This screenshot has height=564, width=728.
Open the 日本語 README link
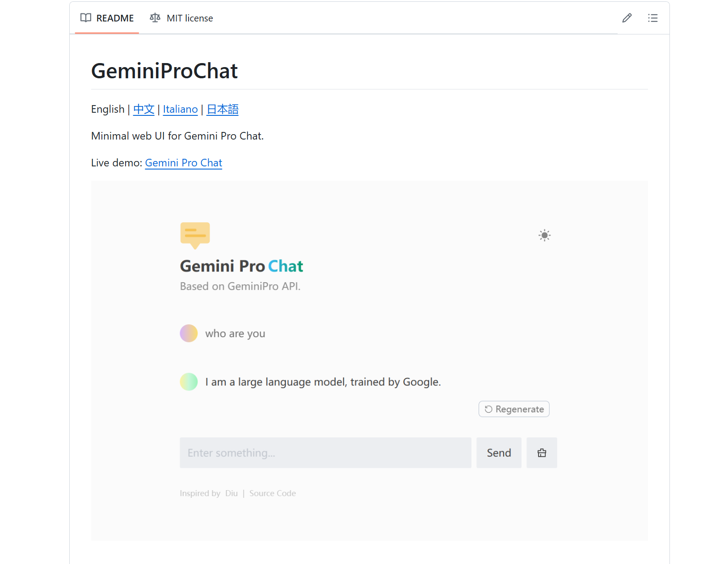(222, 109)
